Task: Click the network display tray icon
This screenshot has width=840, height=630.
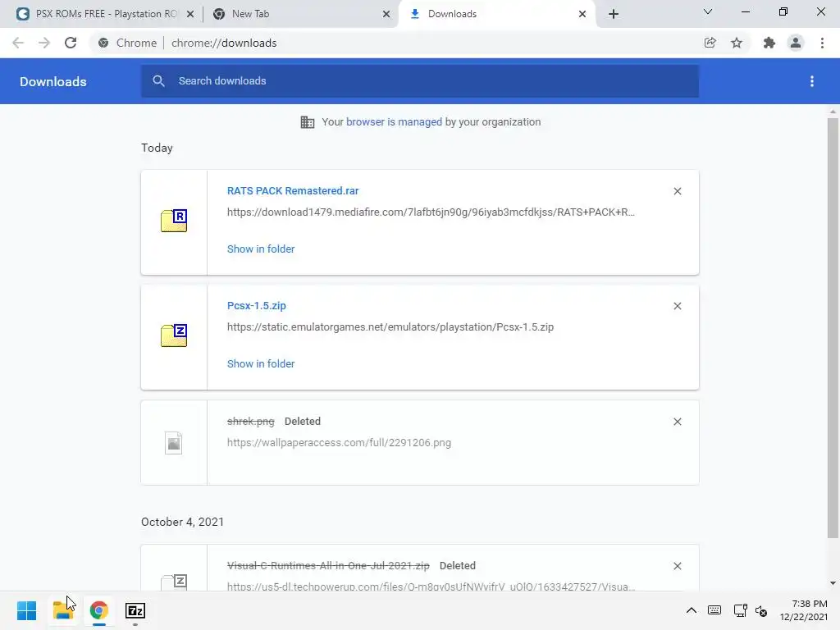Action: [x=741, y=610]
